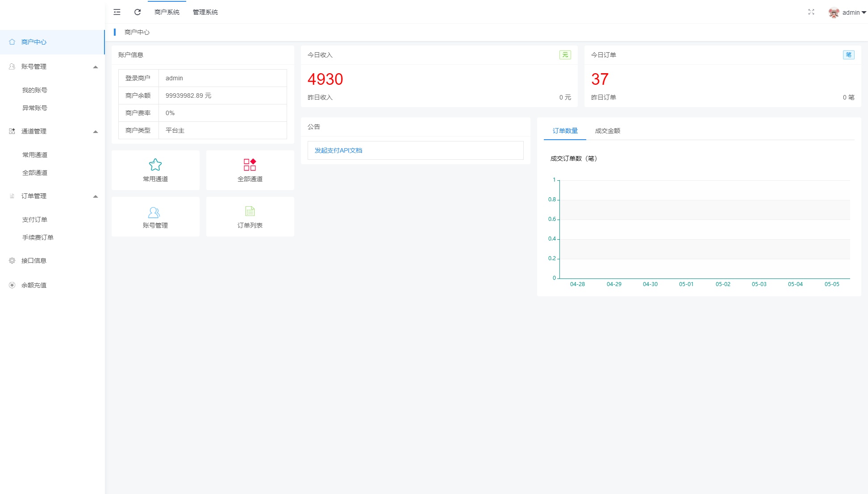868x494 pixels.
Task: Select 异常账号 in the sidebar
Action: (x=35, y=108)
